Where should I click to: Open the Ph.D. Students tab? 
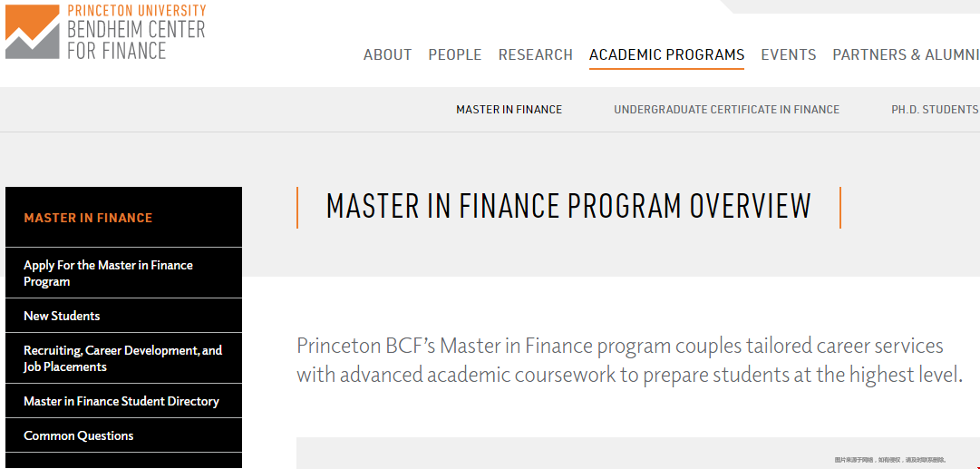(935, 110)
